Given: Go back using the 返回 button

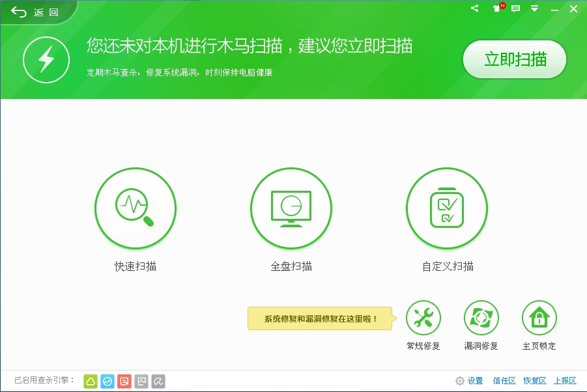Looking at the screenshot, I should (x=36, y=12).
